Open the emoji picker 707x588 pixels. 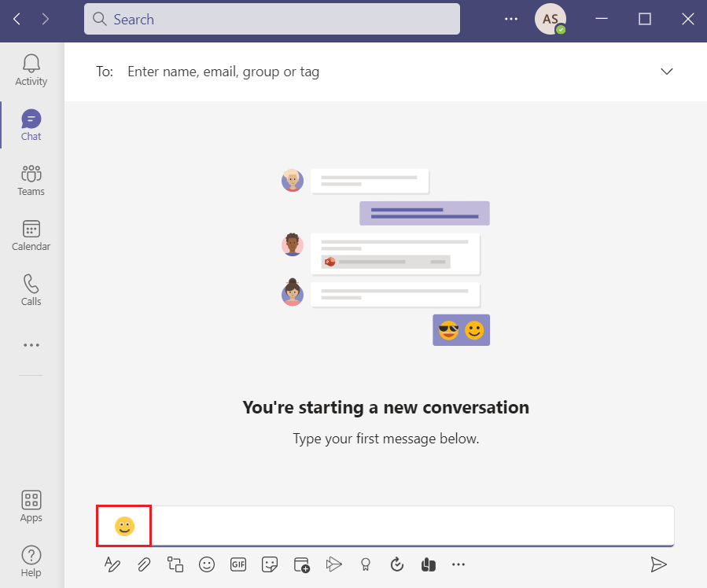(207, 564)
